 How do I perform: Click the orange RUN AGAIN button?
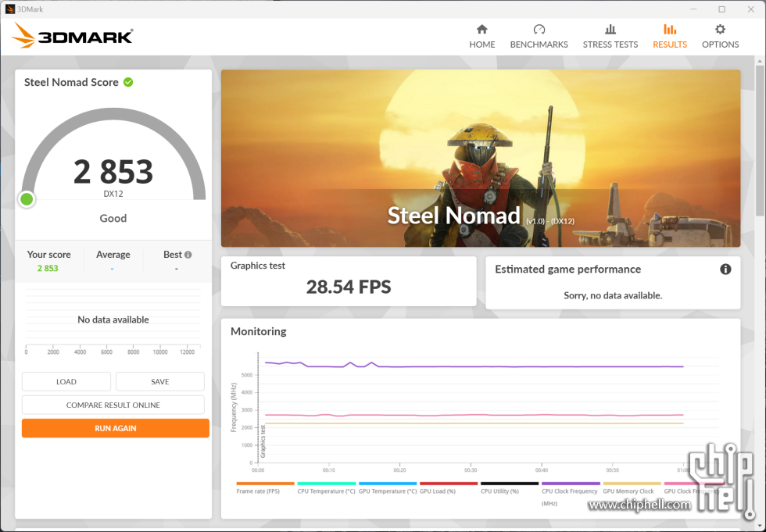[x=116, y=428]
